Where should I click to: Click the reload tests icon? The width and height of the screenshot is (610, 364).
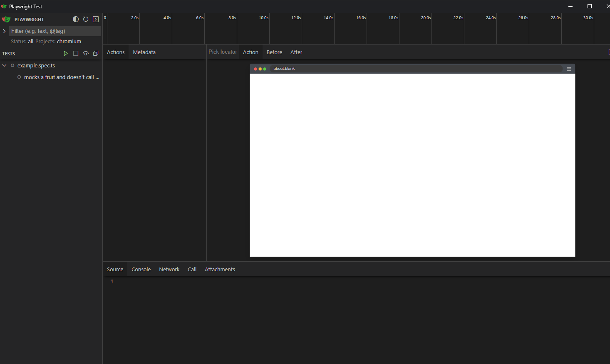point(86,19)
